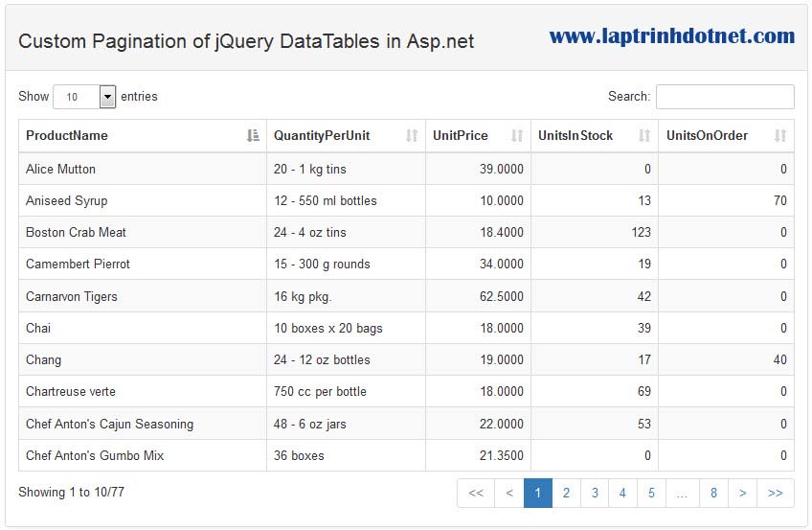Click the '48 - 6 oz jars' cell

346,424
